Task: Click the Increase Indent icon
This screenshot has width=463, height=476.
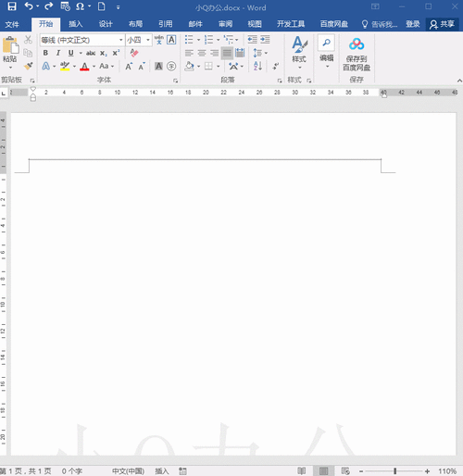Action: pos(265,40)
